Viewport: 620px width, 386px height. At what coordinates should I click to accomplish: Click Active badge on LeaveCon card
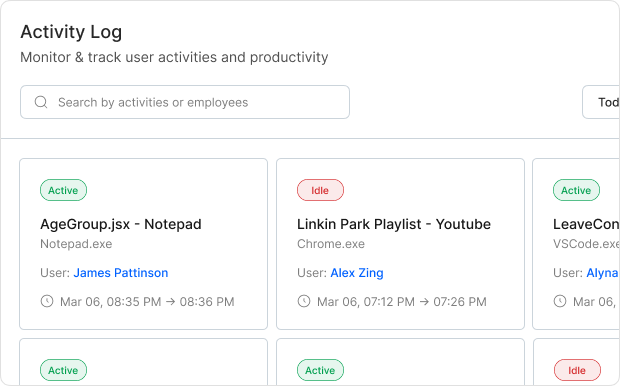[x=576, y=190]
